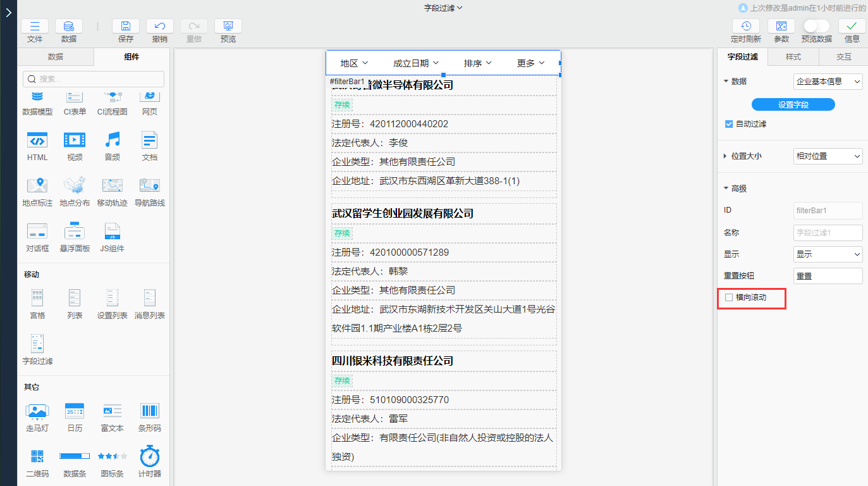Switch to the Data tab in left panel
The width and height of the screenshot is (868, 486).
(56, 57)
